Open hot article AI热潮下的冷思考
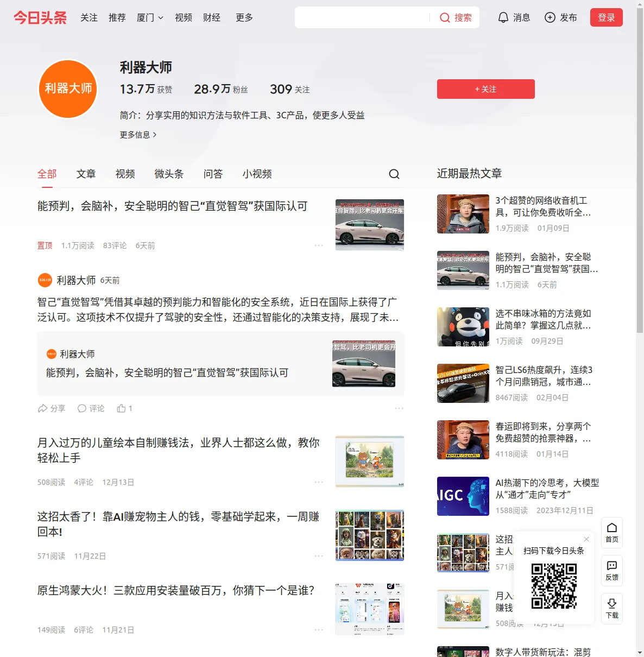This screenshot has width=644, height=657. click(x=547, y=489)
